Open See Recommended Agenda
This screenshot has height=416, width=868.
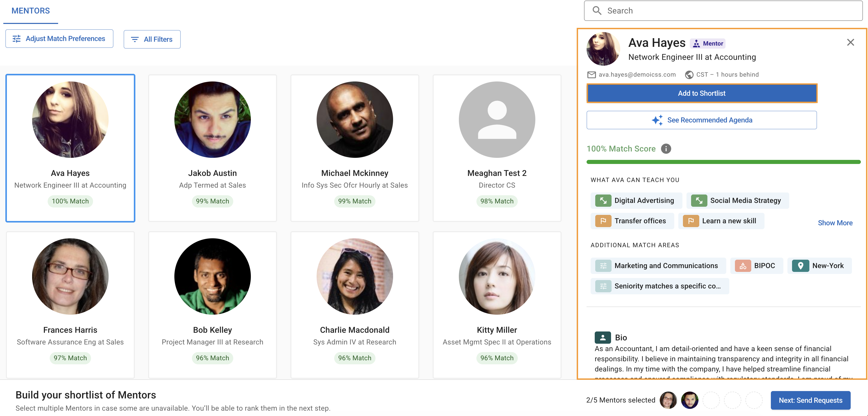click(x=702, y=120)
